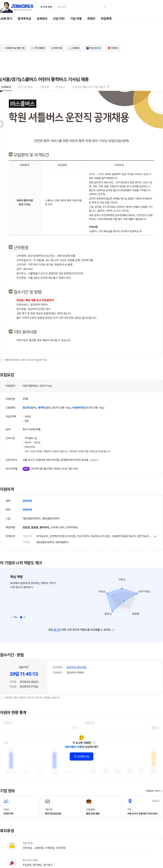This screenshot has height=868, width=163.
Task: Open the JOB 찾기 menu
Action: [6, 18]
